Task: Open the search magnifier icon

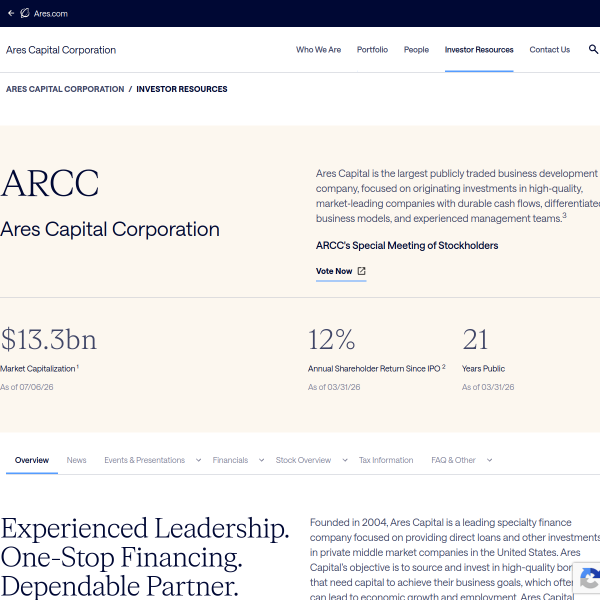Action: point(593,49)
